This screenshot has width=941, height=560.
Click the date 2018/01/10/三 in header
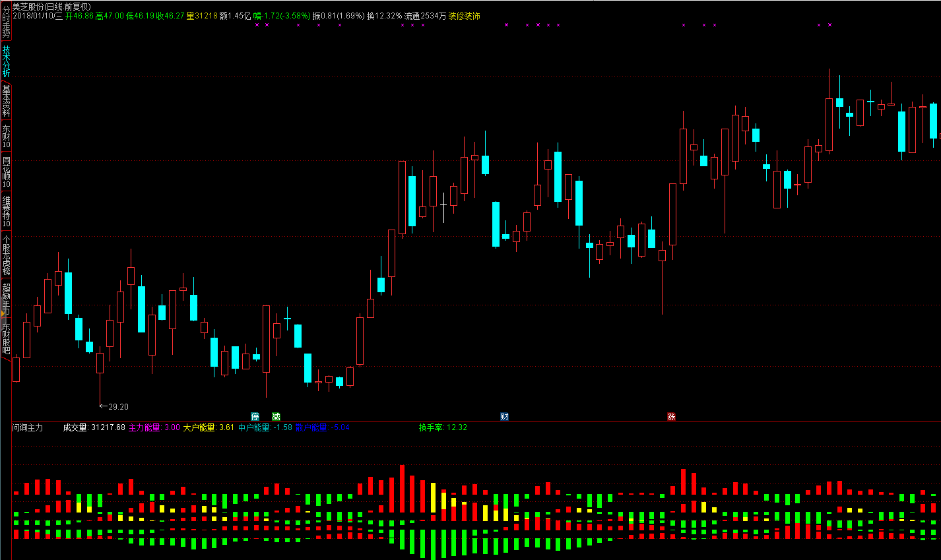coord(38,15)
